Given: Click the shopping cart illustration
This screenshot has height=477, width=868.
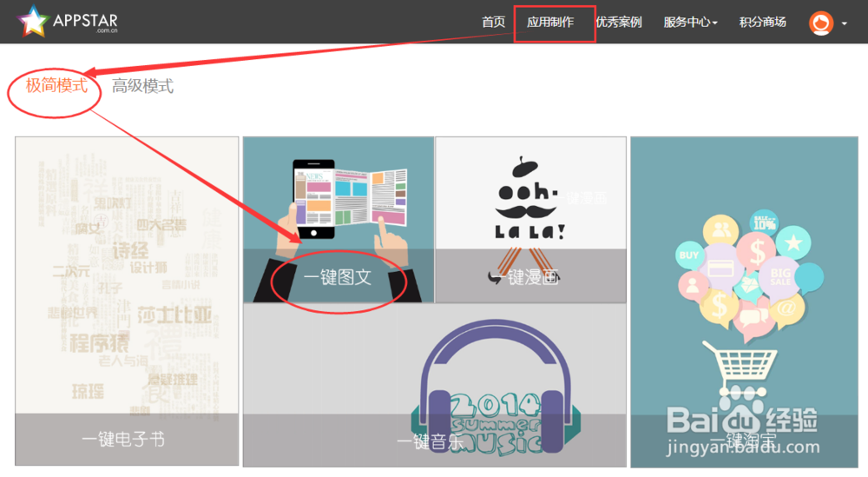Looking at the screenshot, I should (x=740, y=368).
